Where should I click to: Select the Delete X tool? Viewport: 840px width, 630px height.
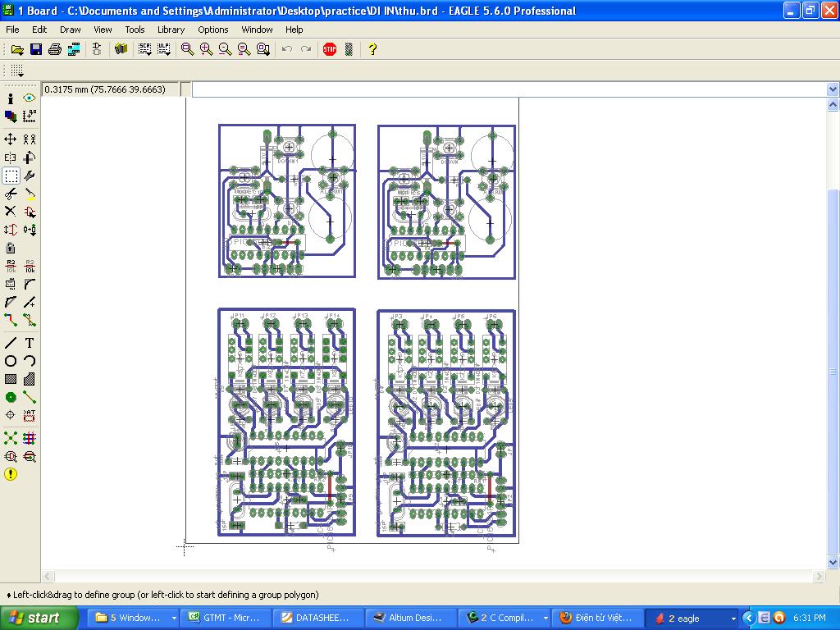[x=10, y=212]
